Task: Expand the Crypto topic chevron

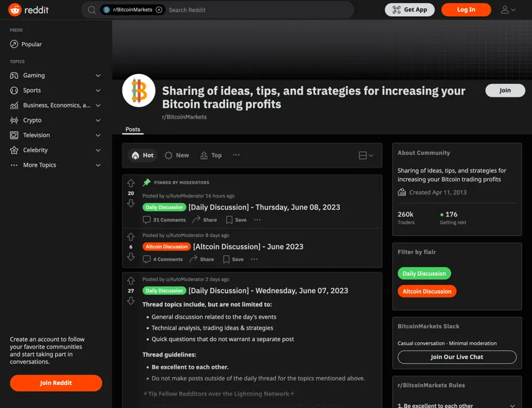Action: tap(98, 120)
